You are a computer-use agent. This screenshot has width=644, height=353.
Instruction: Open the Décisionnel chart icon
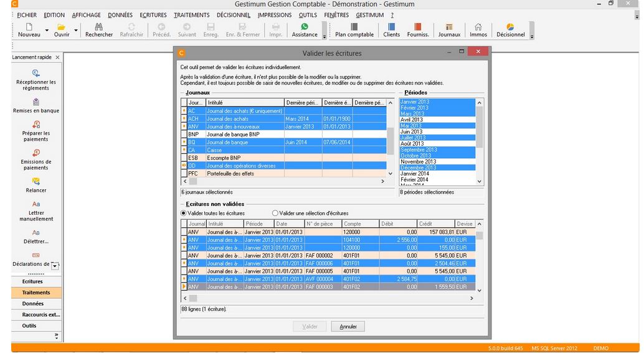[x=510, y=27]
